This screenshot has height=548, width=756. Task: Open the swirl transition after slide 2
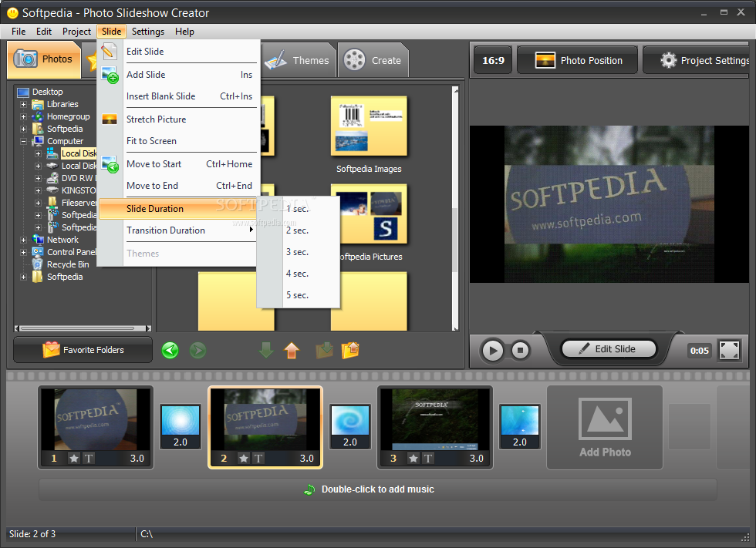tap(350, 427)
